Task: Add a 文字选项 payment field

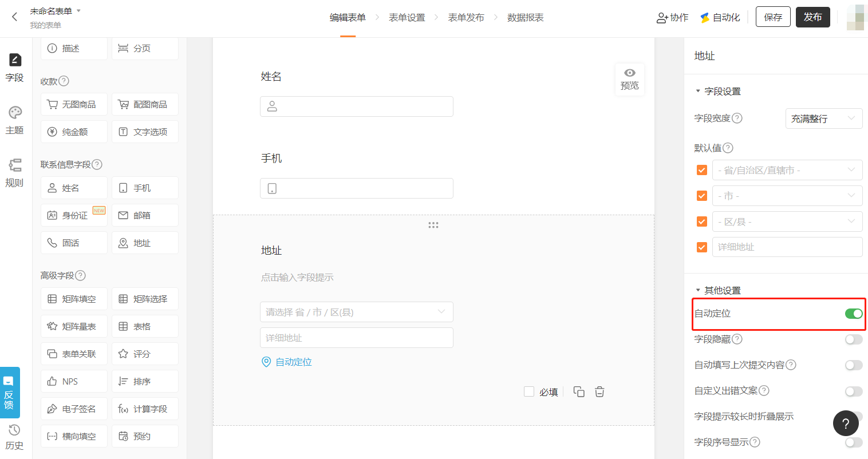Action: [145, 132]
